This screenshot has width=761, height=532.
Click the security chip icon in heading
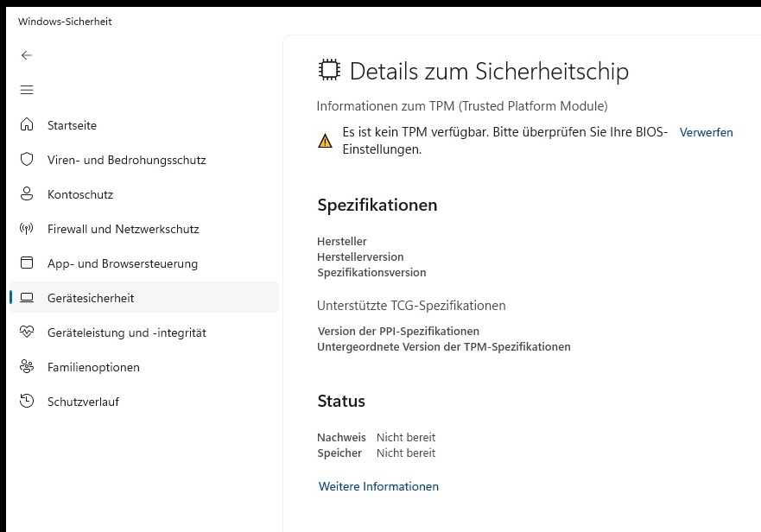pos(328,70)
